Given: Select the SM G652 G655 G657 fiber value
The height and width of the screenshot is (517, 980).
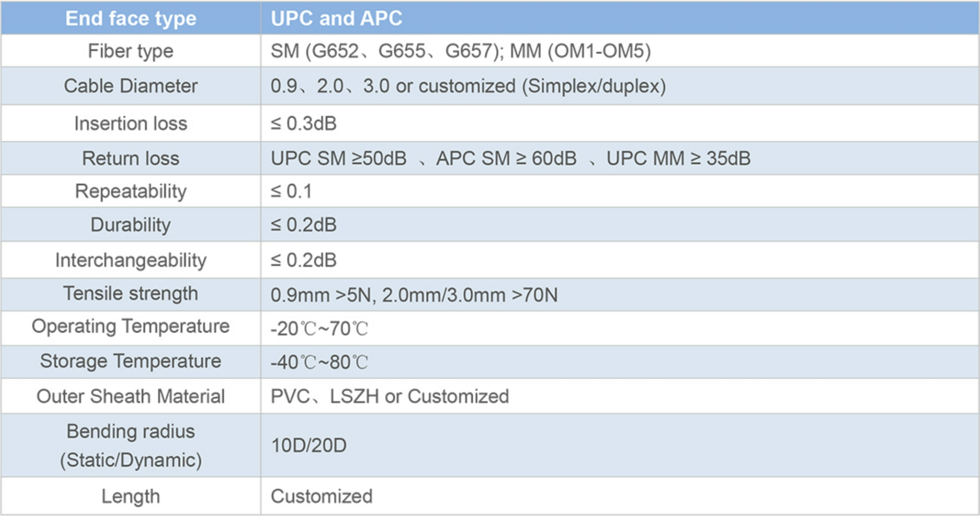Looking at the screenshot, I should (460, 51).
